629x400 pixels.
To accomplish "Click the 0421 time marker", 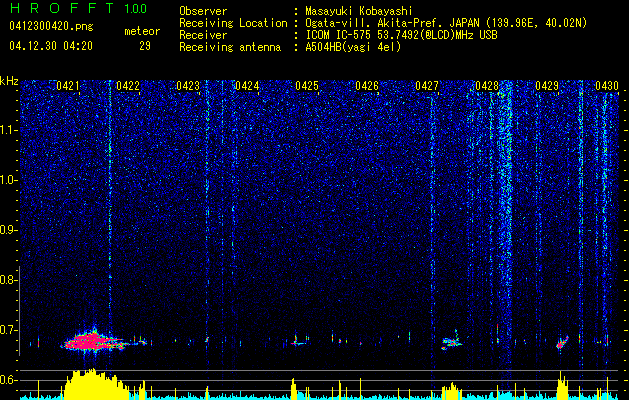I will [x=67, y=85].
